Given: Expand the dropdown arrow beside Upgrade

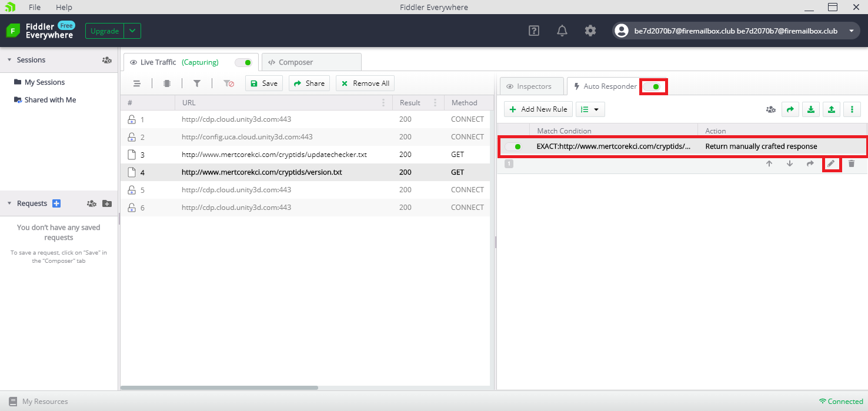Looking at the screenshot, I should pos(133,31).
